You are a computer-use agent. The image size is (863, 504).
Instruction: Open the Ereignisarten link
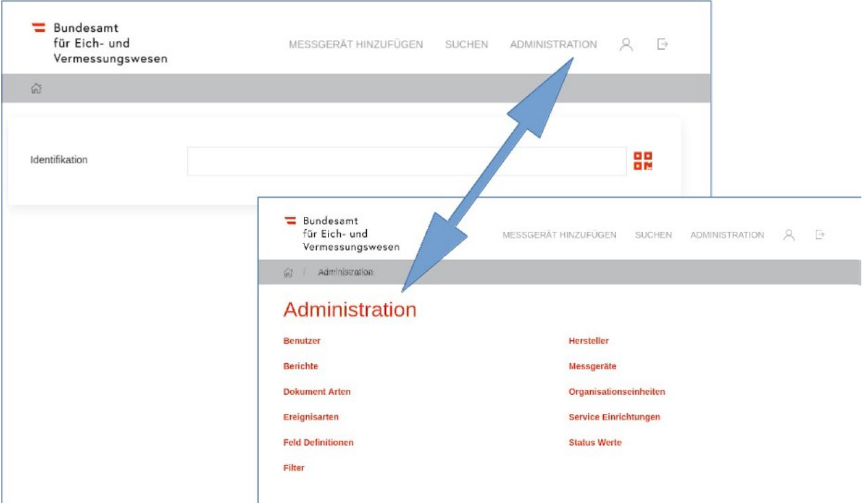point(311,417)
